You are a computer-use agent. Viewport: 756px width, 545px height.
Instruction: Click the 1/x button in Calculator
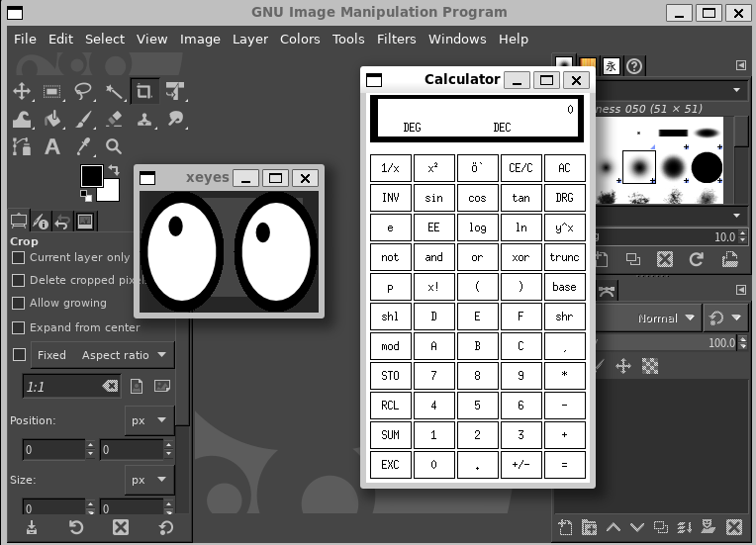391,168
